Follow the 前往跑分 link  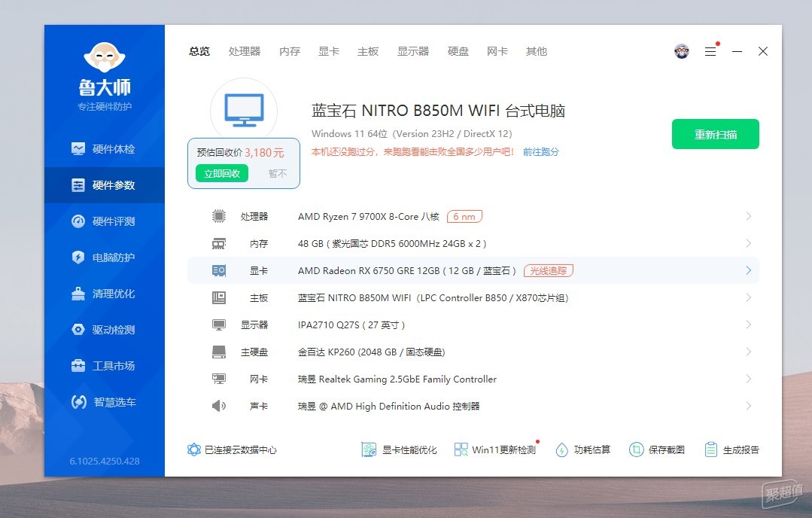(541, 152)
